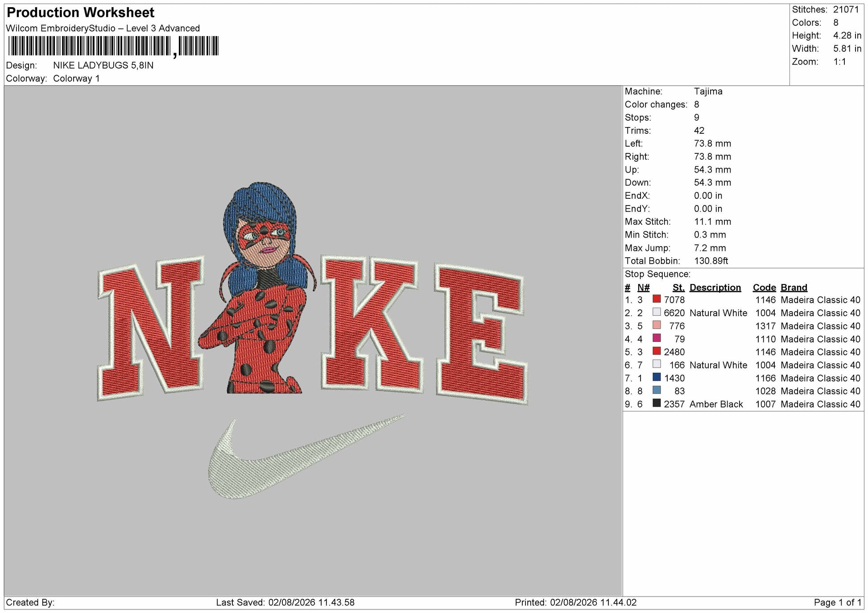Click 'Amber Black' description in stop 9
The image size is (868, 613).
[716, 404]
